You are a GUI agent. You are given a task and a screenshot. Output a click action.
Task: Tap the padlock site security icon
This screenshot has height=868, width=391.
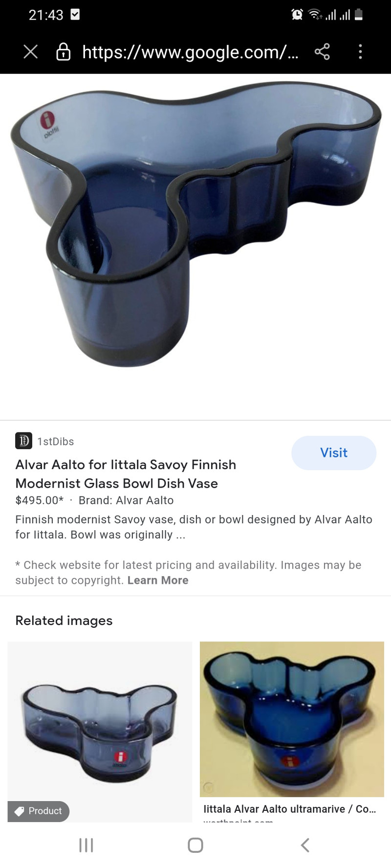(64, 51)
